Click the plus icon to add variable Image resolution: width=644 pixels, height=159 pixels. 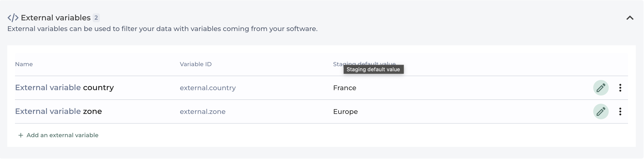21,135
